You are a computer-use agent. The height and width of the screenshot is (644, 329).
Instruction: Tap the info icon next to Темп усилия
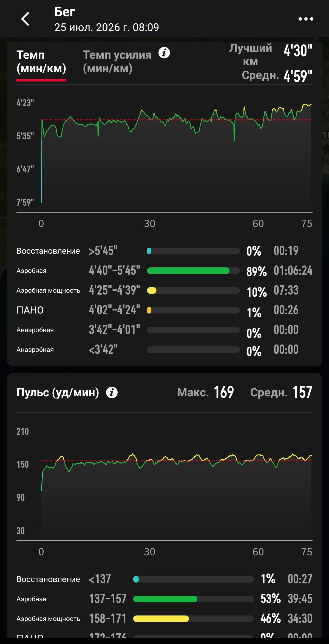164,53
